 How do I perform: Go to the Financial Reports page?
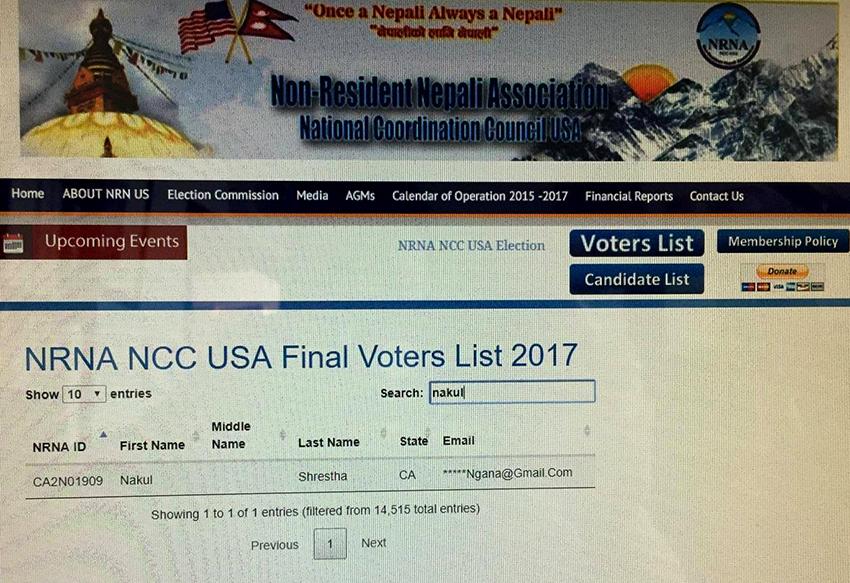(629, 196)
